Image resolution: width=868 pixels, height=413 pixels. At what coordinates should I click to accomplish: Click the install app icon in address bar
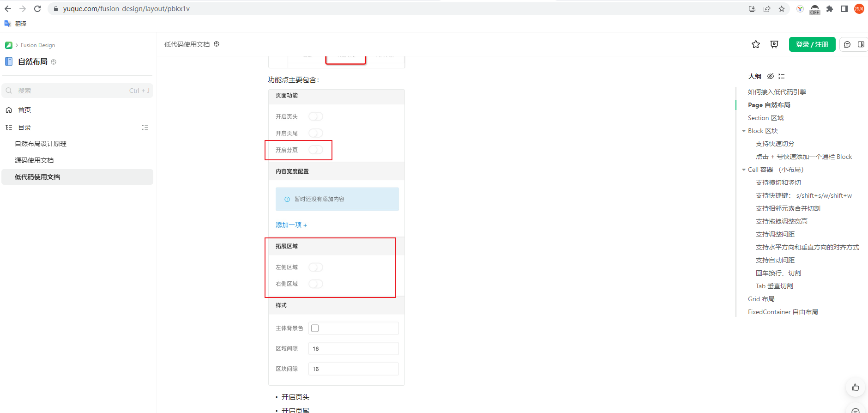click(x=752, y=9)
